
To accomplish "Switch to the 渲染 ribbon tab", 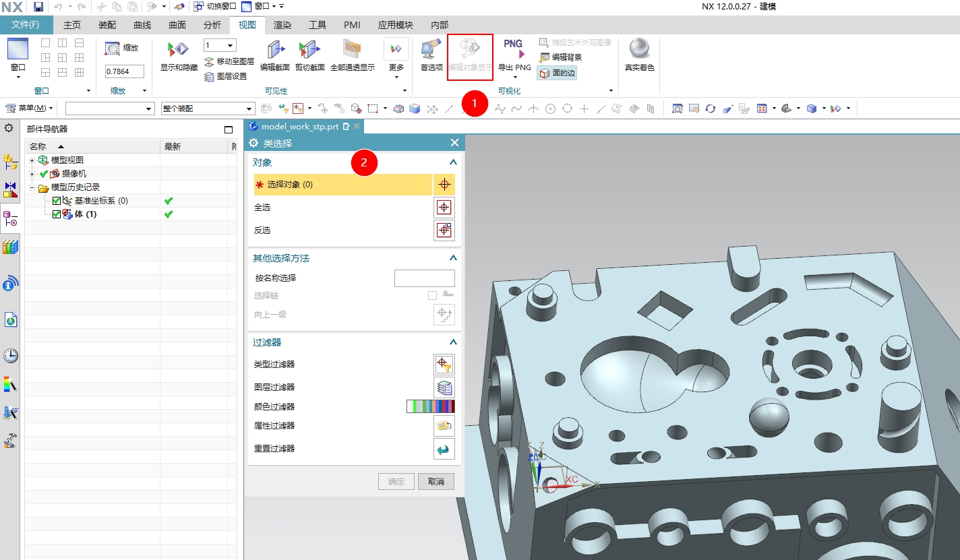I will 283,25.
